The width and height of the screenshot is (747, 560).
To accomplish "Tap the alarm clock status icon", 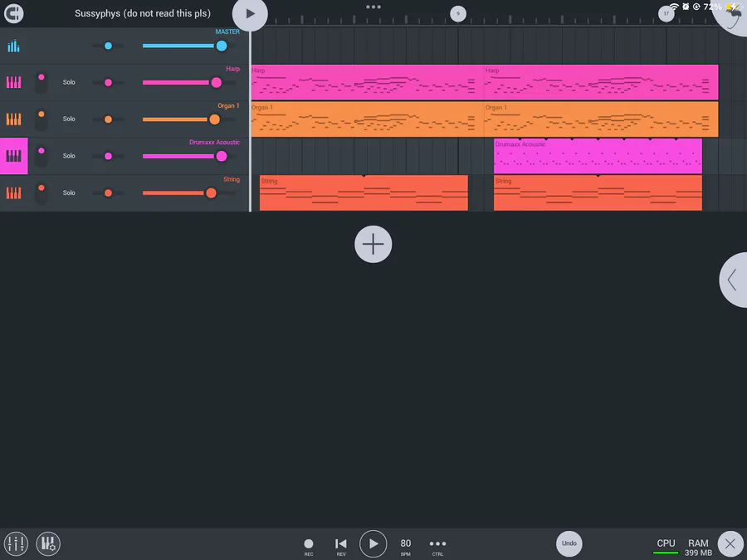I will pos(686,7).
